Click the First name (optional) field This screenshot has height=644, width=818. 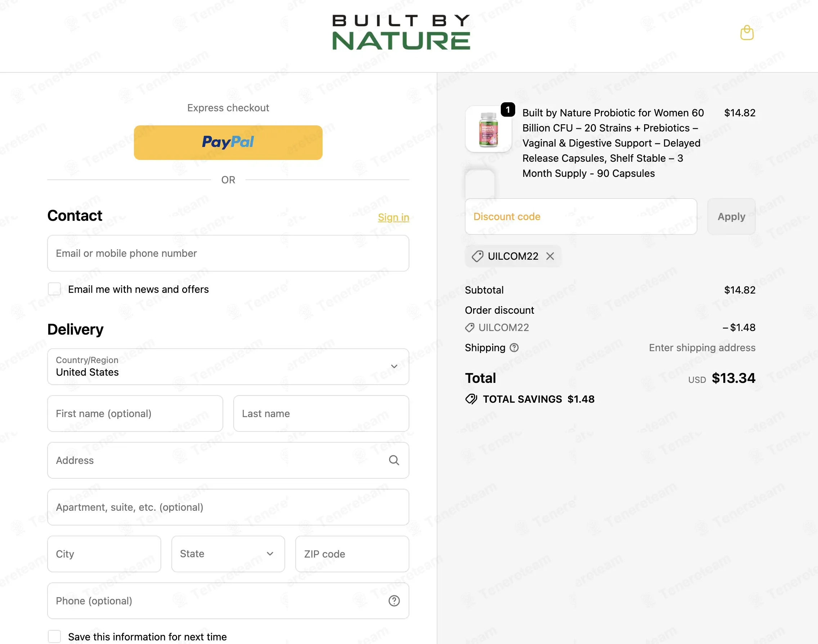point(135,413)
